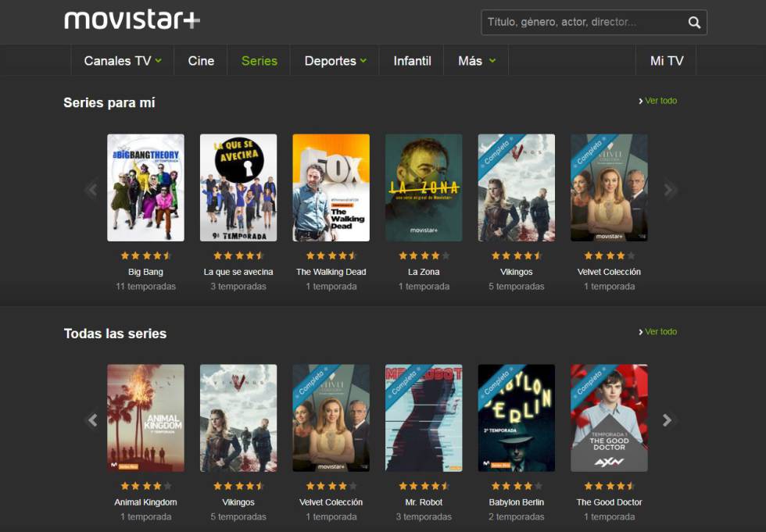766x532 pixels.
Task: Click star rating under The Good Doctor
Action: pyautogui.click(x=609, y=486)
